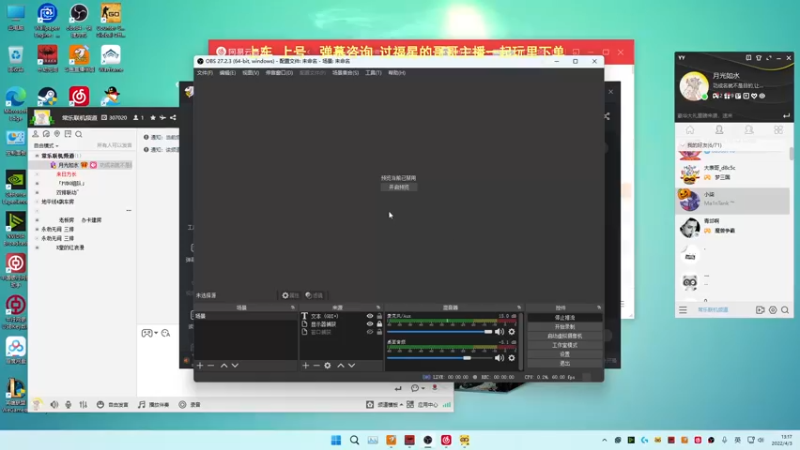Screen dimensions: 800x450
Task: Open 设置 from OBS controls
Action: pyautogui.click(x=564, y=354)
